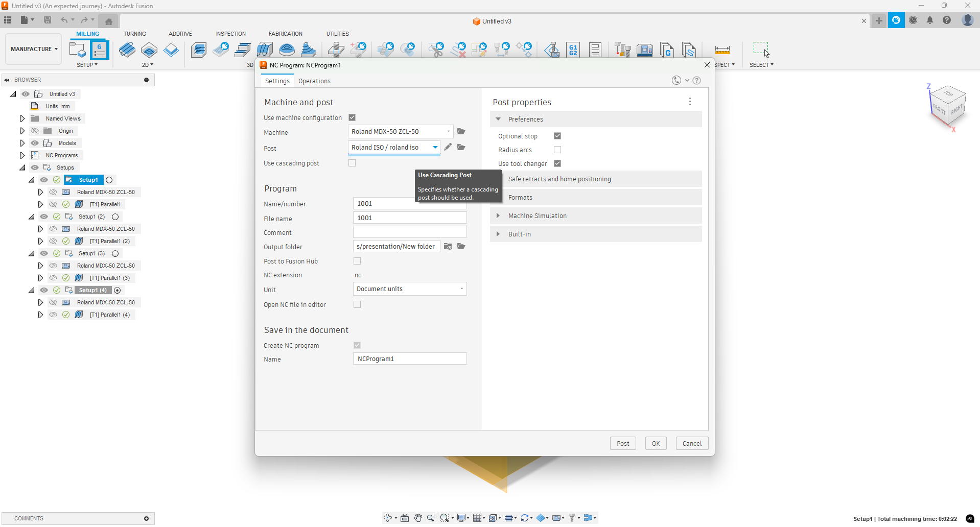Viewport: 980px width, 527px height.
Task: Enable Use cascading post checkbox
Action: tap(352, 163)
